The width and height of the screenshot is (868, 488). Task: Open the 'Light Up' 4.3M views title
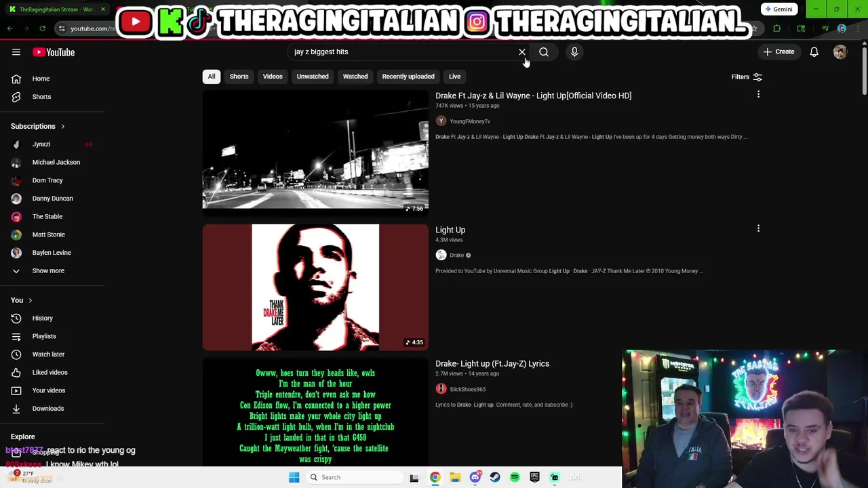tap(450, 230)
